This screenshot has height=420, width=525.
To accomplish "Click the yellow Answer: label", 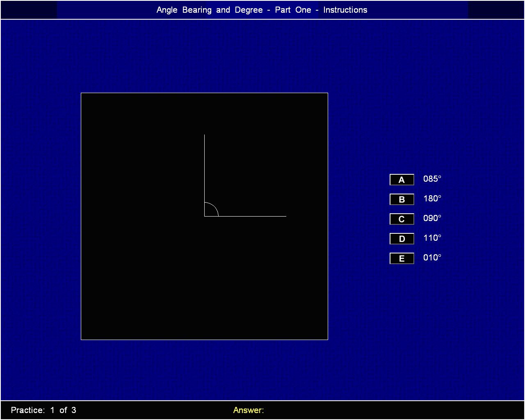I will [x=248, y=410].
